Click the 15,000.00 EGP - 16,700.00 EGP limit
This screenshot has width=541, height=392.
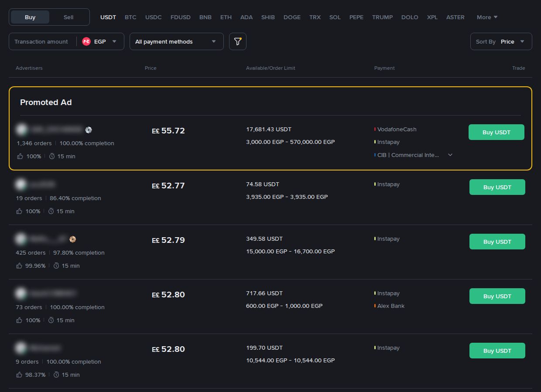[291, 252]
